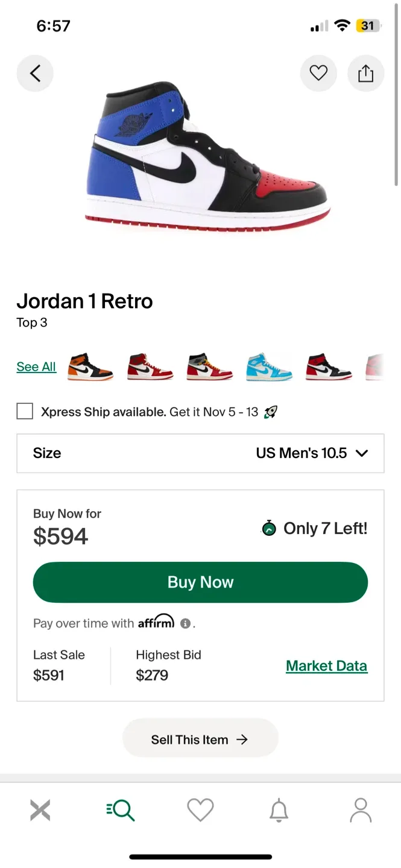This screenshot has width=401, height=868.
Task: Select the blue UNC colorway thumbnail
Action: pyautogui.click(x=268, y=366)
